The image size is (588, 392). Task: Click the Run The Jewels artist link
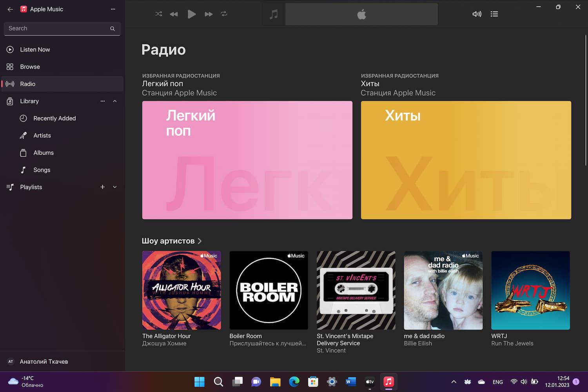[512, 343]
